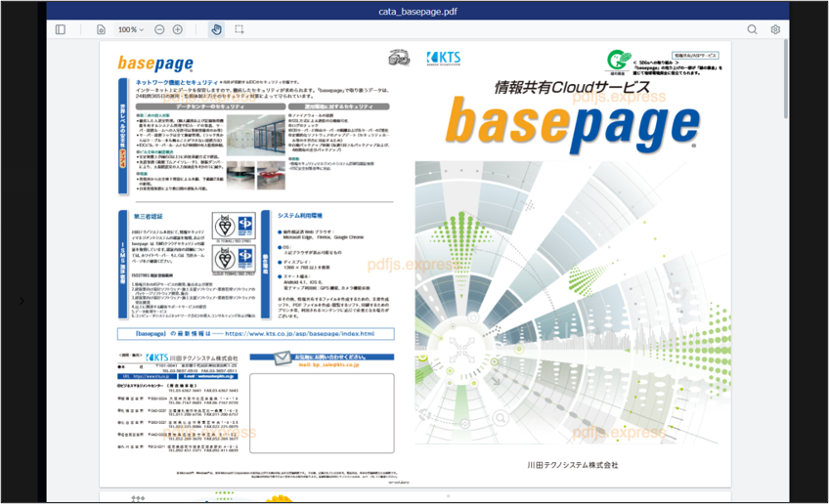This screenshot has height=504, width=829.
Task: Click the システム利用環境 heading
Action: [x=300, y=216]
